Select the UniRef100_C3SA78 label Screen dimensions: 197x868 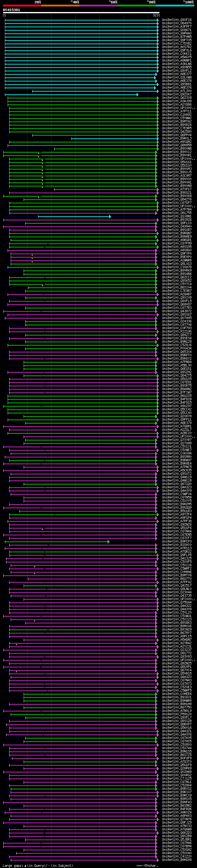(x=177, y=267)
